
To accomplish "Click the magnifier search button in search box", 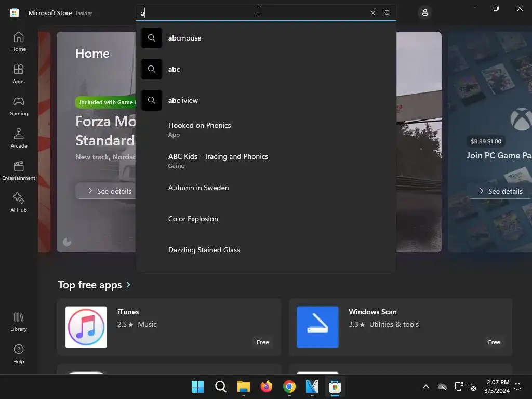I will (387, 13).
